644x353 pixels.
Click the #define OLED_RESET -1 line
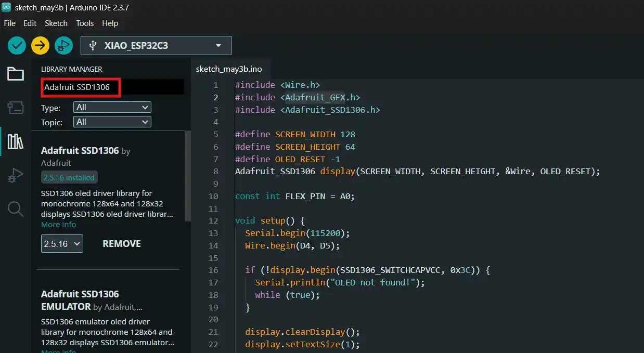288,159
